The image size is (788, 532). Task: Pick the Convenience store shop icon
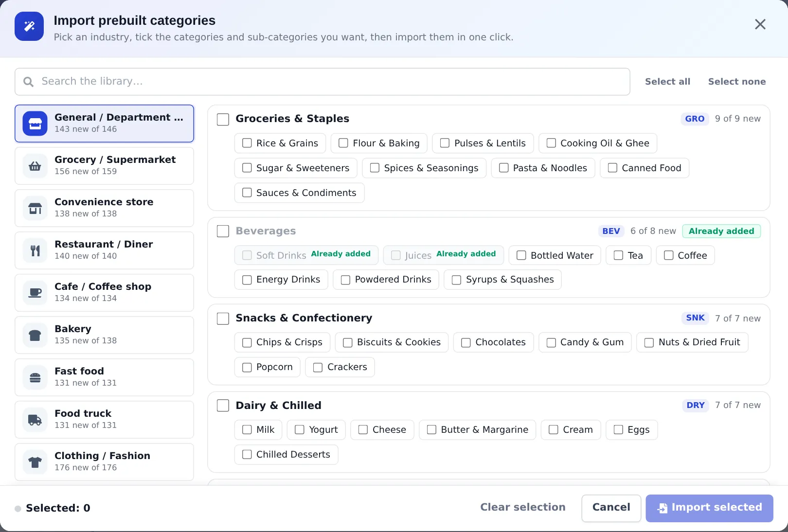[x=35, y=208]
